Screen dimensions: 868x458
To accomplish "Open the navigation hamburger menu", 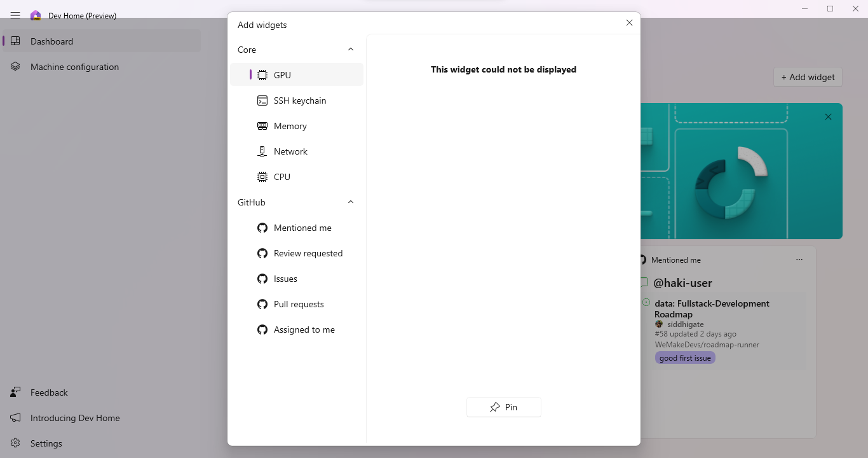I will coord(15,15).
